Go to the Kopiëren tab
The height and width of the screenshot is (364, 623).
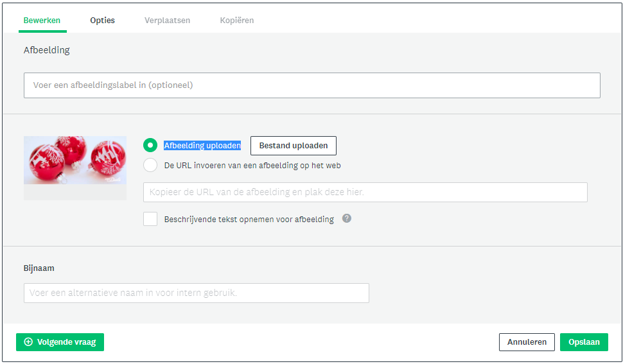tap(237, 21)
